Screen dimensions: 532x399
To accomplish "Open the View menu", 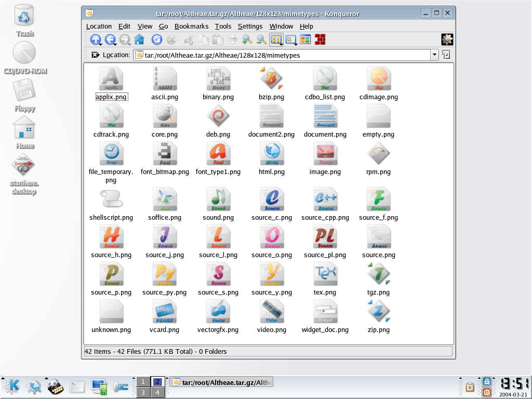I will pyautogui.click(x=145, y=26).
